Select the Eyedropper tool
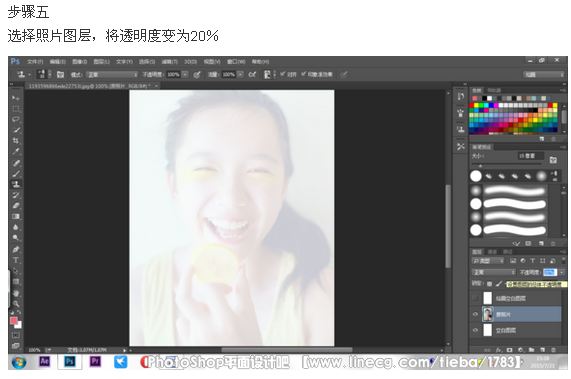 point(16,151)
